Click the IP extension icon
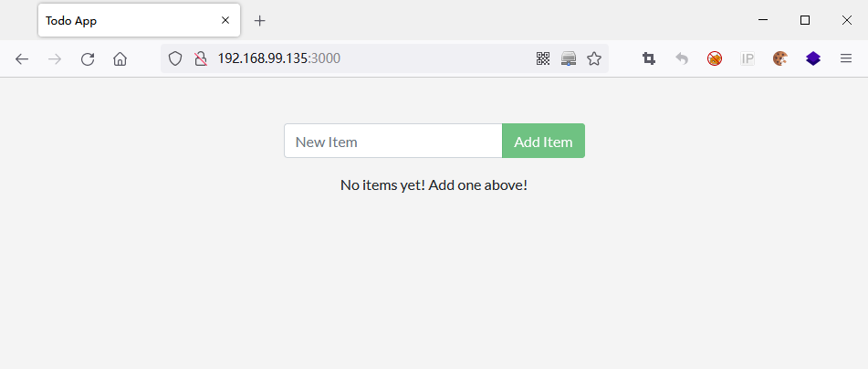868x369 pixels. (x=748, y=59)
